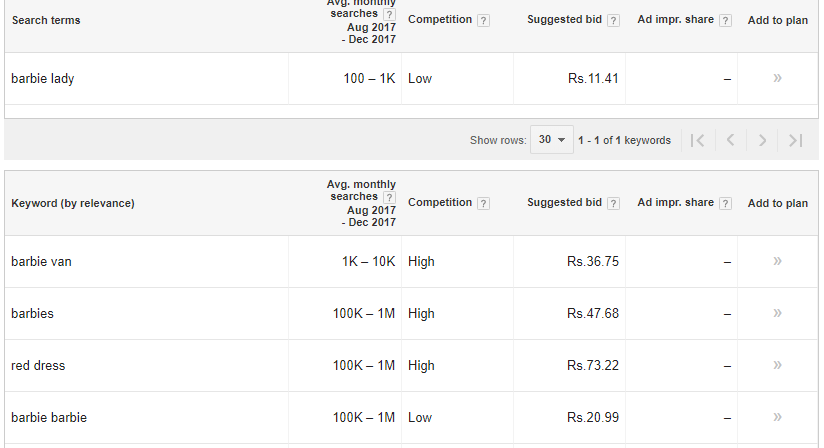
Task: Open Competition help in Search terms header
Action: pos(484,21)
